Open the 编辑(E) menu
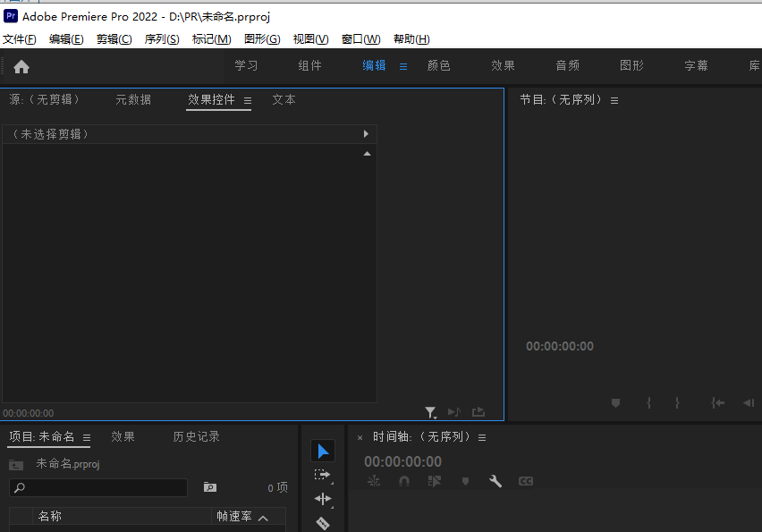762x532 pixels. (66, 39)
